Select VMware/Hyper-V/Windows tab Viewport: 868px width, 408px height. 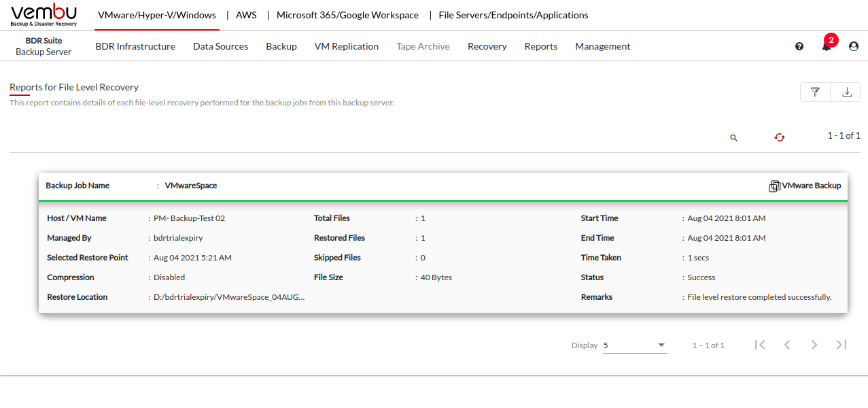point(157,15)
